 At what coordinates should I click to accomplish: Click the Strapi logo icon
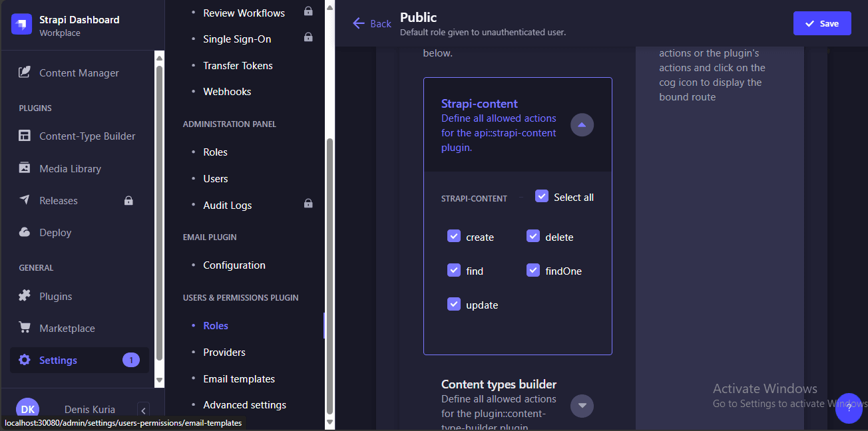click(22, 25)
